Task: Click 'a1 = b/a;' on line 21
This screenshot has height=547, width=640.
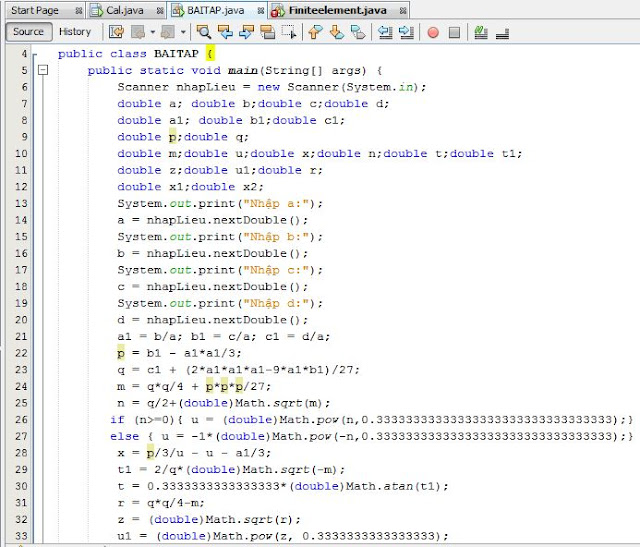Action: [150, 337]
